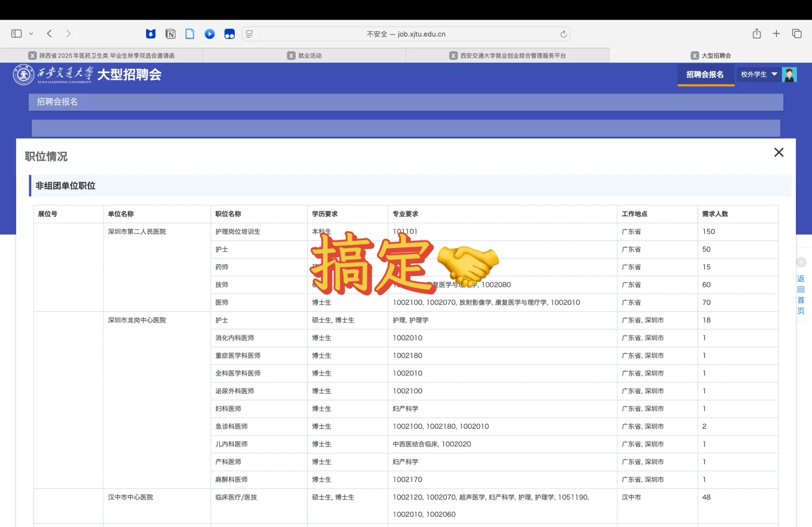Image resolution: width=812 pixels, height=527 pixels.
Task: Click the blue play button extension
Action: click(210, 34)
